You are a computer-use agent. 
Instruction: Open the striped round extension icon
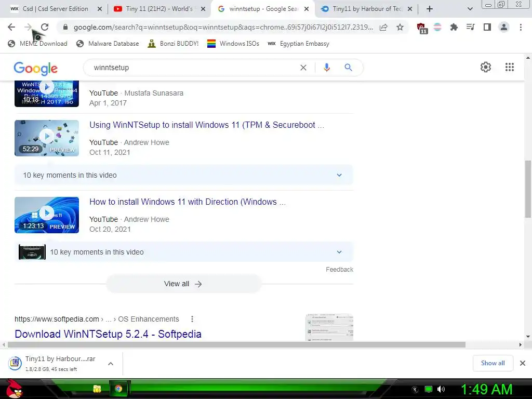point(437,27)
